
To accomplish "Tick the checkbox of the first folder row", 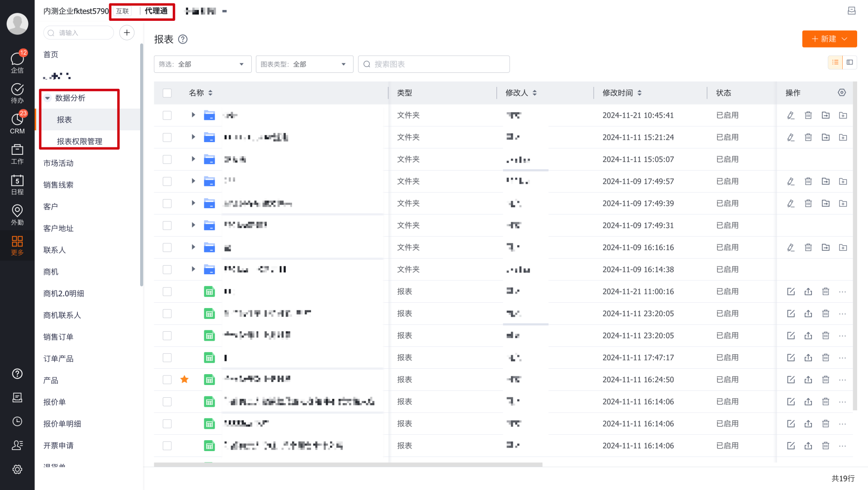I will point(167,115).
